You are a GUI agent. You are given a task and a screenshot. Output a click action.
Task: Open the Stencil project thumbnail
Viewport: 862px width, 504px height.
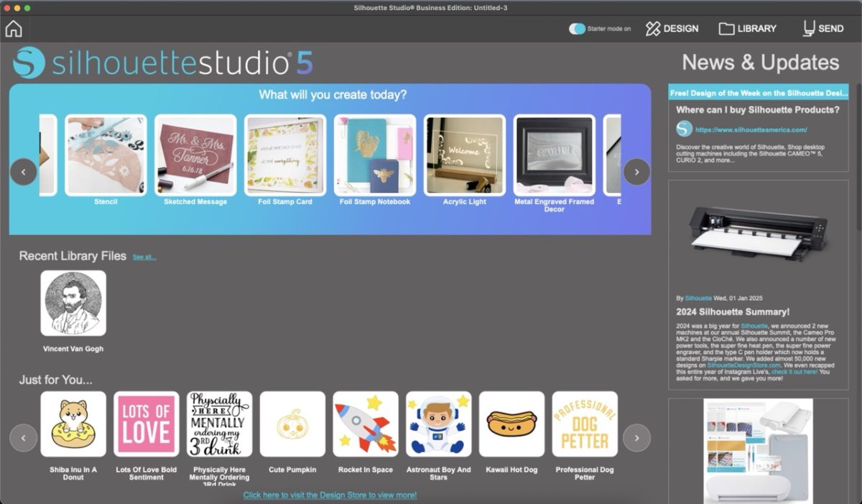coord(106,155)
